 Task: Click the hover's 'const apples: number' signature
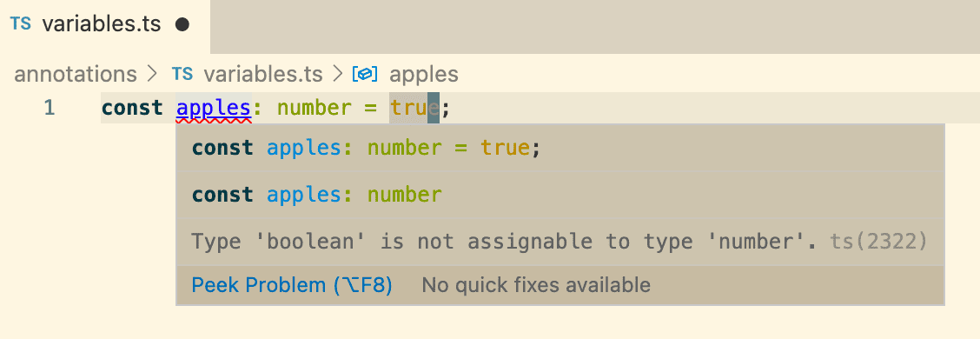click(x=317, y=195)
